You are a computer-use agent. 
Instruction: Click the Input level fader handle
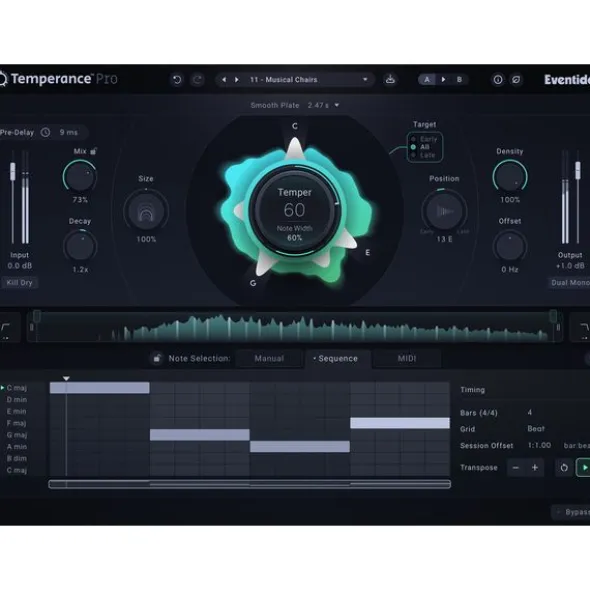coord(13,171)
